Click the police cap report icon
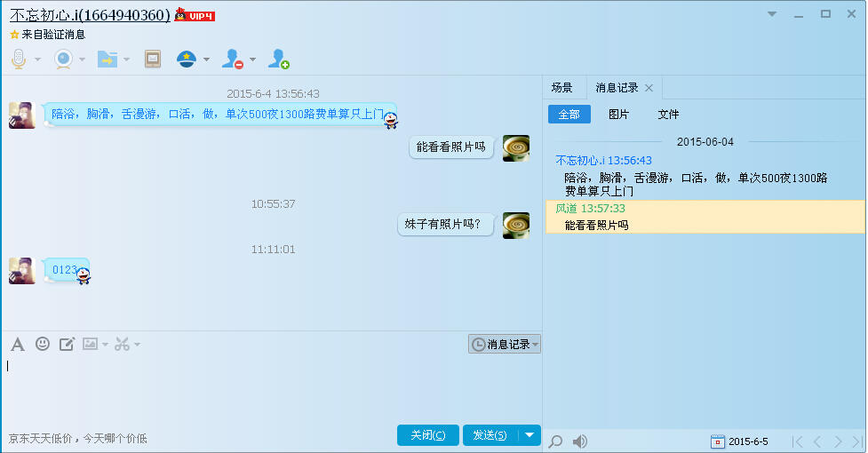The height and width of the screenshot is (453, 868). 187,59
